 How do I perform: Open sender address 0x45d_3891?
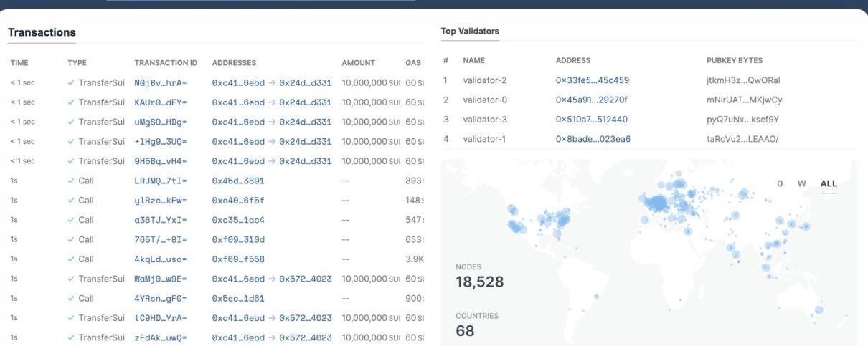[238, 181]
